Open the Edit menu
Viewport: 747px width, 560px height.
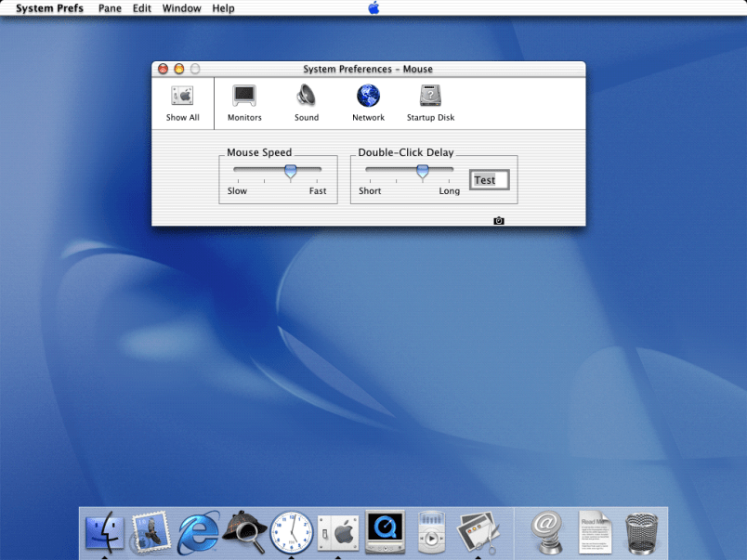pos(142,8)
